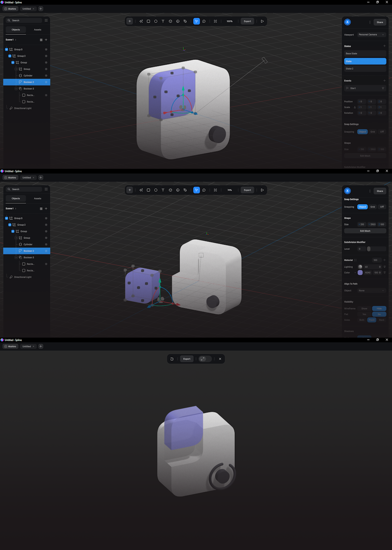
Task: Add a material layer with the Material plus icon
Action: click(384, 260)
